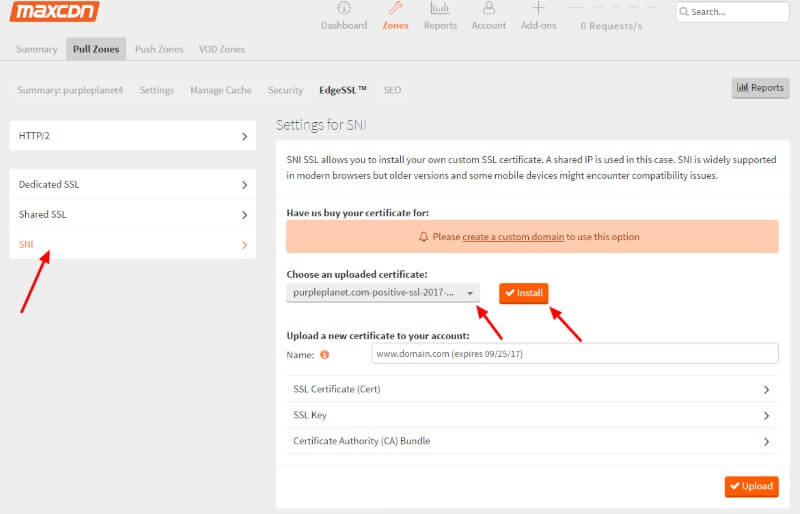The height and width of the screenshot is (514, 800).
Task: Click the orange info icon beside Name
Action: [x=325, y=354]
